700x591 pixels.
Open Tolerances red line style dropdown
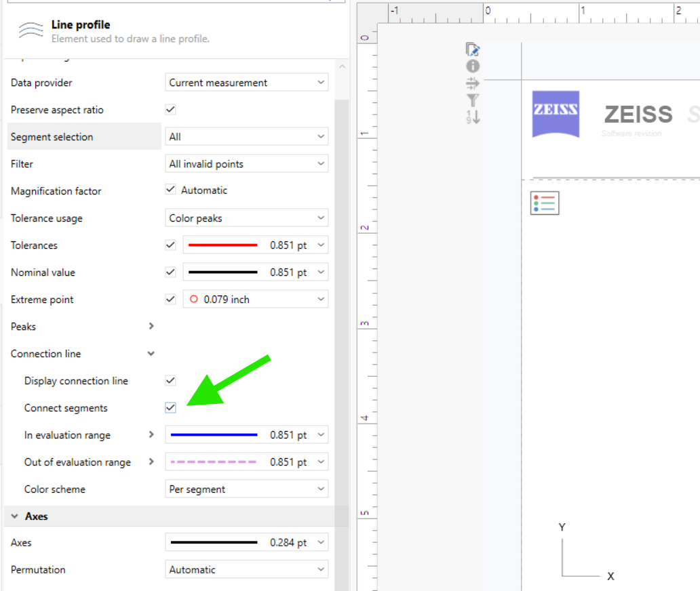[255, 245]
